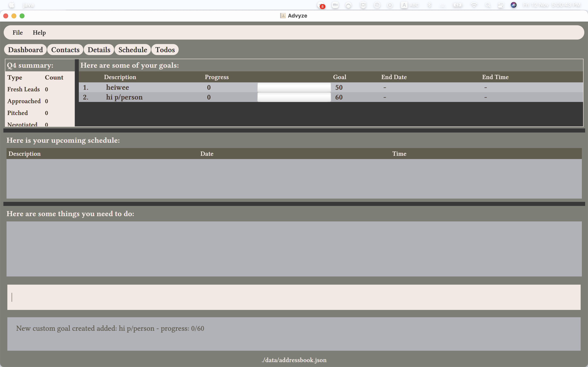Switch to the Schedule tab
The image size is (588, 367).
point(133,50)
